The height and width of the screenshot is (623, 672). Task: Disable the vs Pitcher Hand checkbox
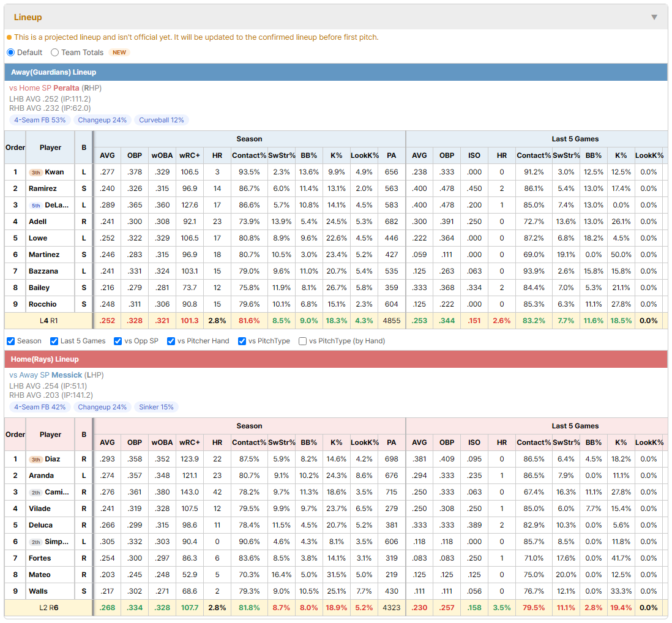pyautogui.click(x=171, y=341)
